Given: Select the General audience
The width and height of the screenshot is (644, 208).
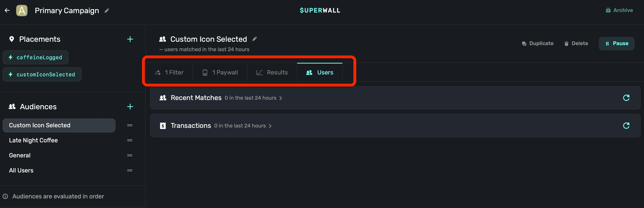Looking at the screenshot, I should pos(20,156).
